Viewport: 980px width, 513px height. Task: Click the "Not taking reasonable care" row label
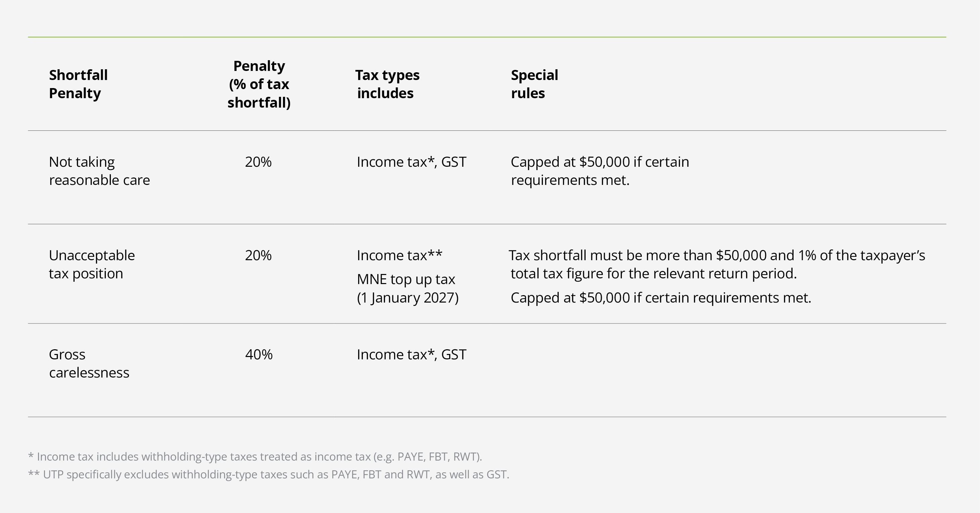99,171
